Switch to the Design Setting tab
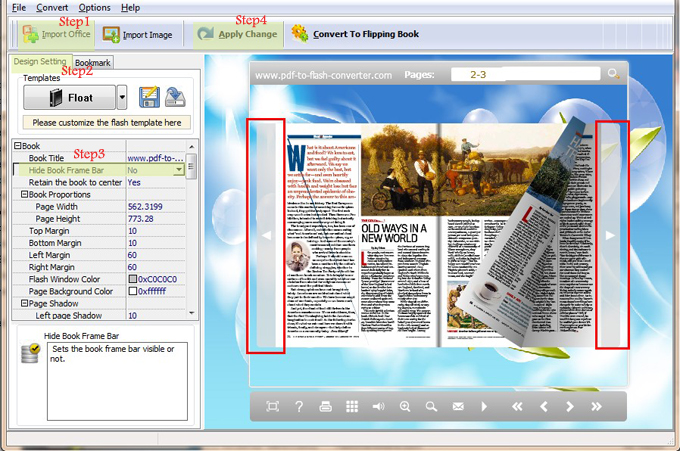680x451 pixels. [x=40, y=61]
